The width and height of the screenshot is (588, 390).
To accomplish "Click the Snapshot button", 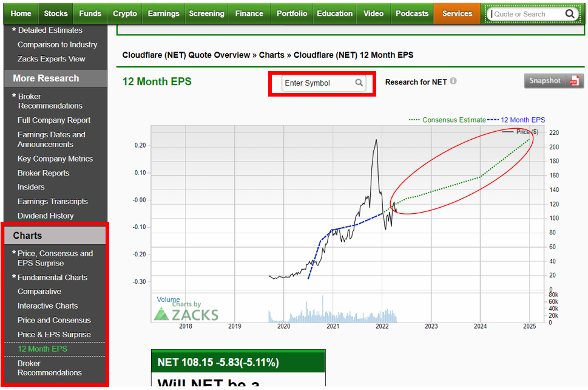I will pyautogui.click(x=553, y=81).
